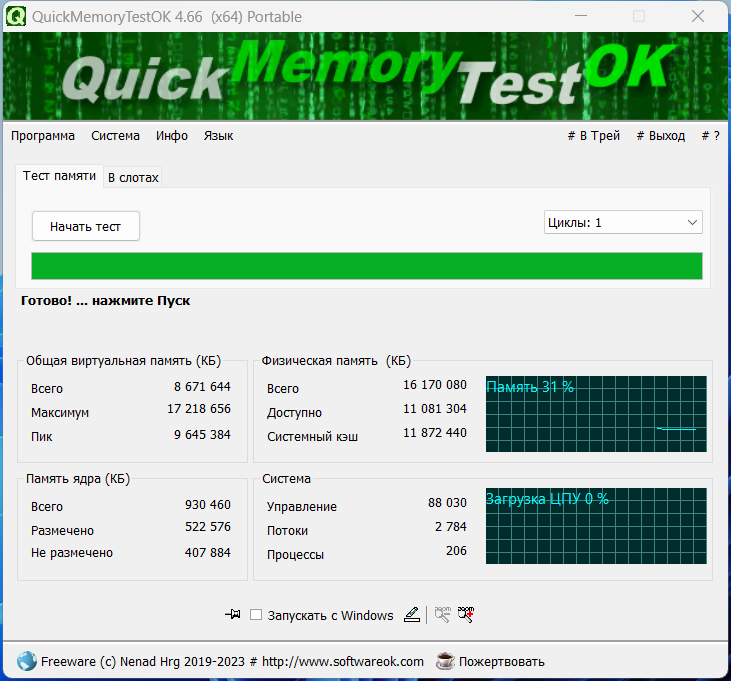731x681 pixels.
Task: Click the Потоки value 2 784
Action: [x=450, y=527]
